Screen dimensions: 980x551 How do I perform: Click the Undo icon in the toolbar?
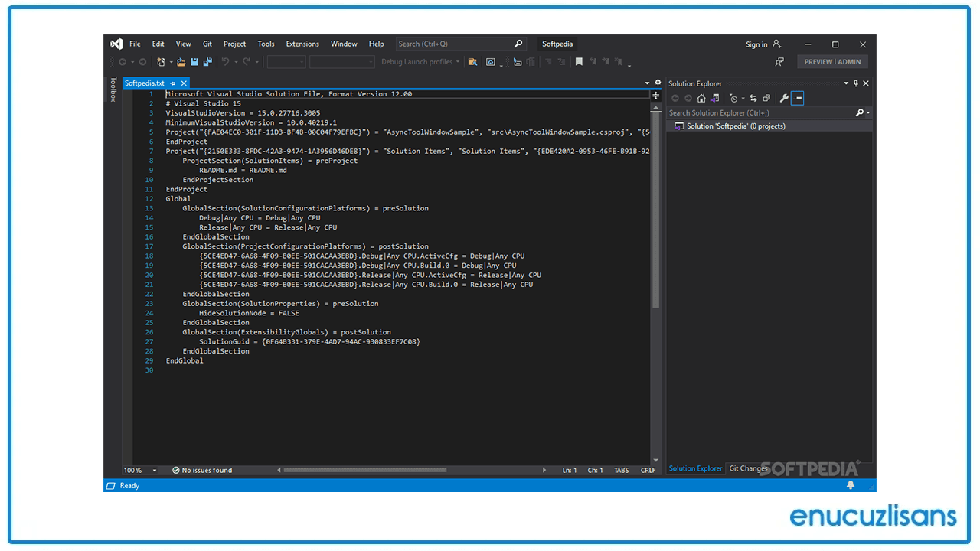(x=226, y=61)
